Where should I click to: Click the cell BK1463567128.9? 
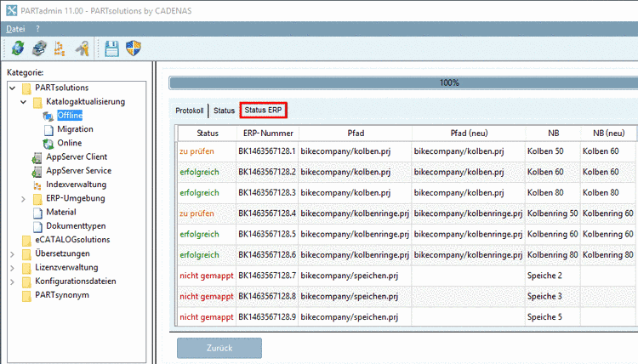pyautogui.click(x=267, y=317)
